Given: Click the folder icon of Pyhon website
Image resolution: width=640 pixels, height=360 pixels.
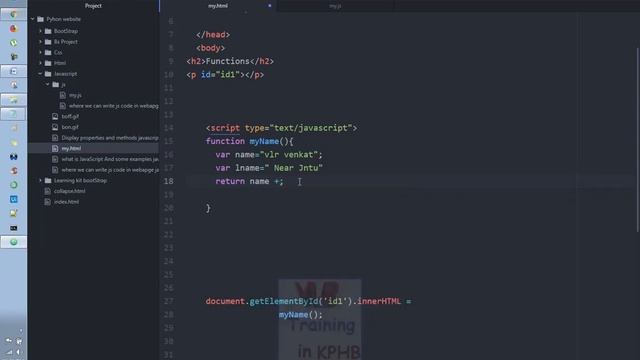Looking at the screenshot, I should (40, 19).
